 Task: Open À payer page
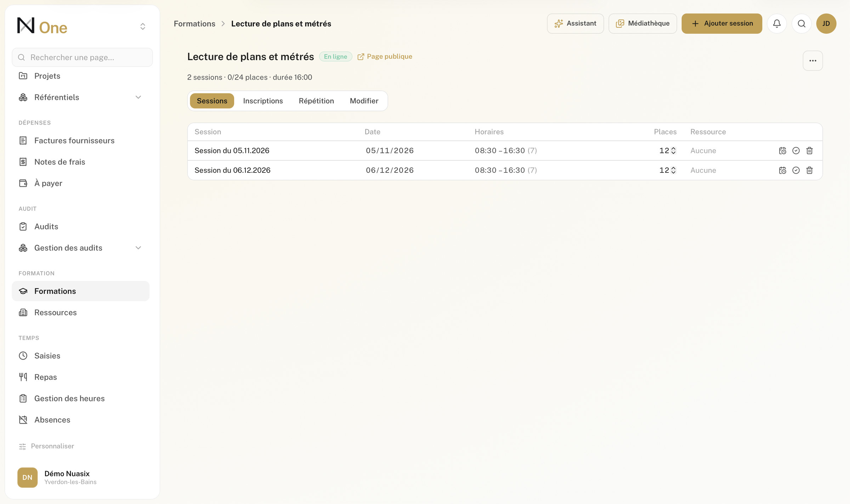coord(81,183)
